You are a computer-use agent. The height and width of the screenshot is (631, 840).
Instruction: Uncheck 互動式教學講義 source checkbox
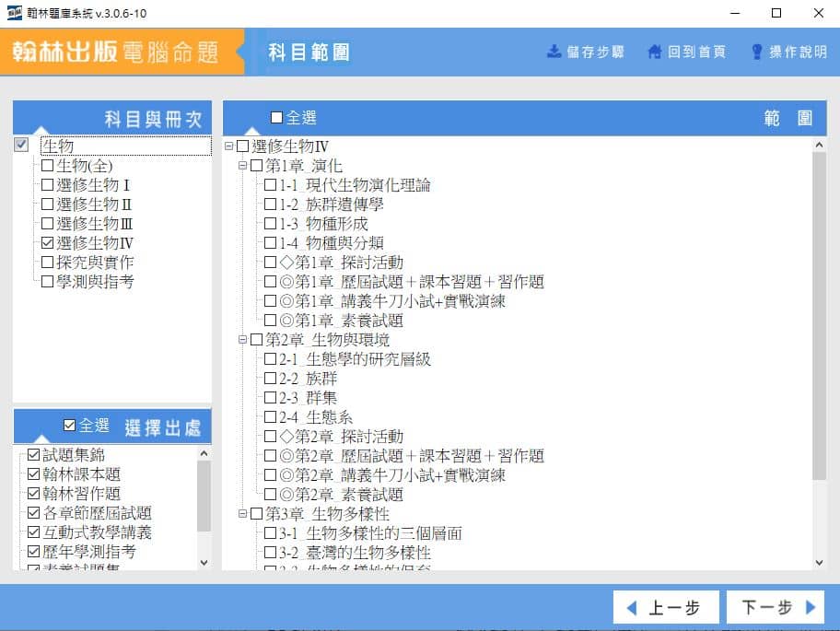pyautogui.click(x=34, y=532)
